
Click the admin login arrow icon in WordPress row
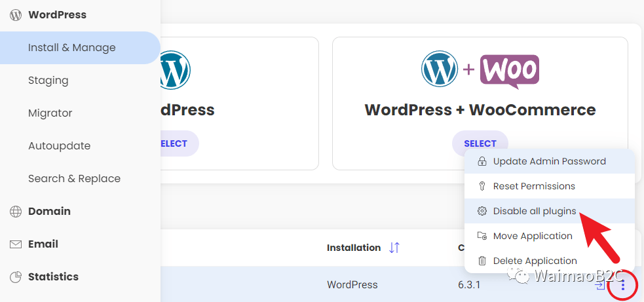point(601,285)
